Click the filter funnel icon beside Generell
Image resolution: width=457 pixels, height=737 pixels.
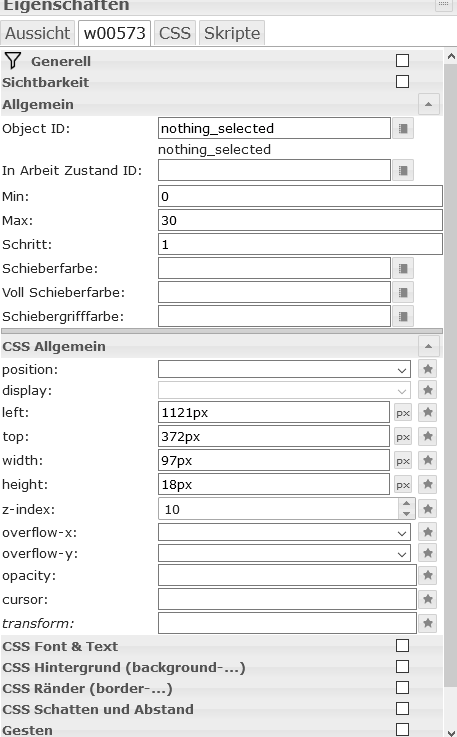pyautogui.click(x=13, y=61)
